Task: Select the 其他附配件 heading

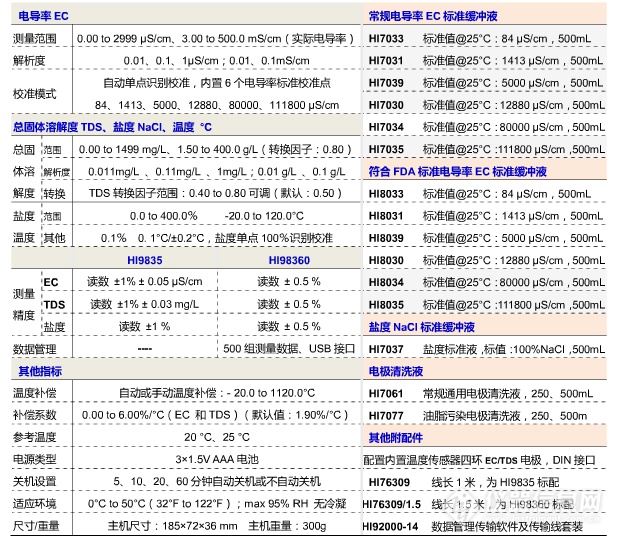Action: pyautogui.click(x=395, y=438)
